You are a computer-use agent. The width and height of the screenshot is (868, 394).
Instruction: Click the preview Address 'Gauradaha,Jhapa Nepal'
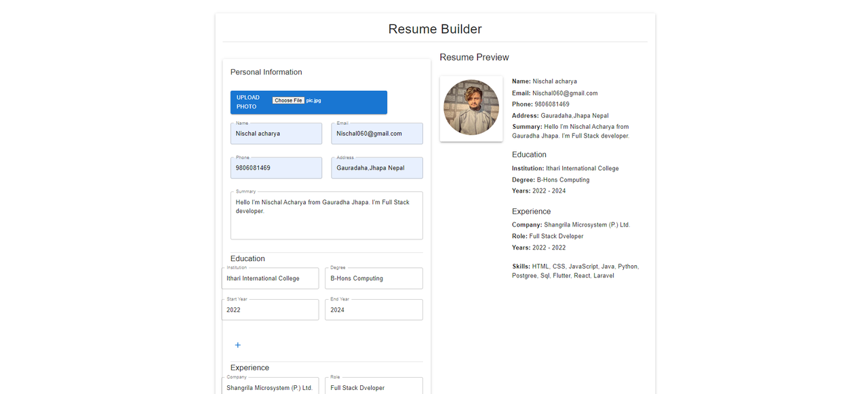coord(560,116)
